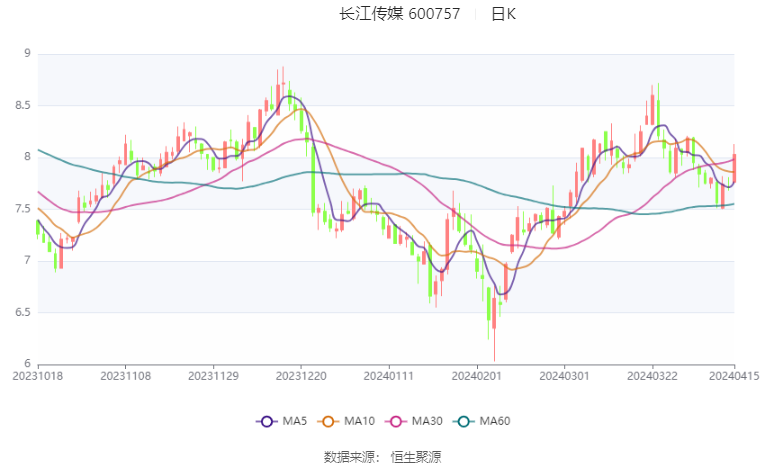Image resolution: width=765 pixels, height=465 pixels.
Task: Click the 20231220 date axis label
Action: click(x=301, y=376)
